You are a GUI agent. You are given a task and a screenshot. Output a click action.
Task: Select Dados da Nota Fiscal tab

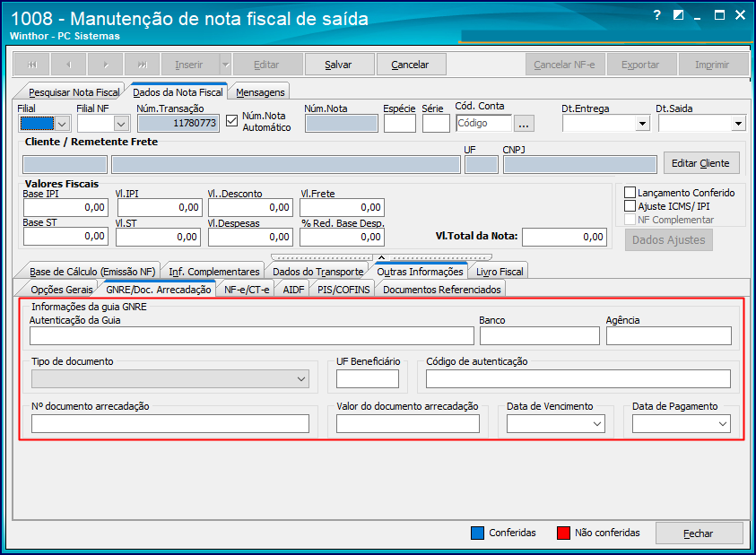178,92
